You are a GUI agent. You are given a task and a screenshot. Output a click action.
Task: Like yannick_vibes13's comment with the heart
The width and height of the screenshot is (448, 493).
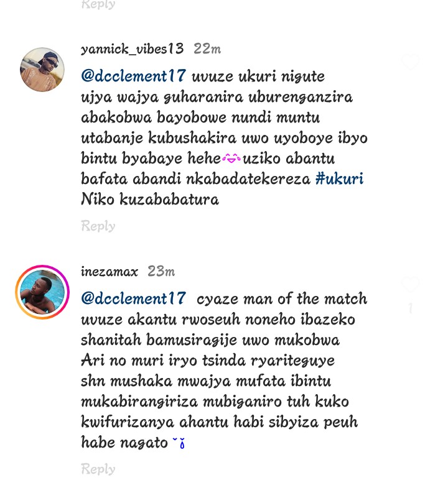[411, 62]
